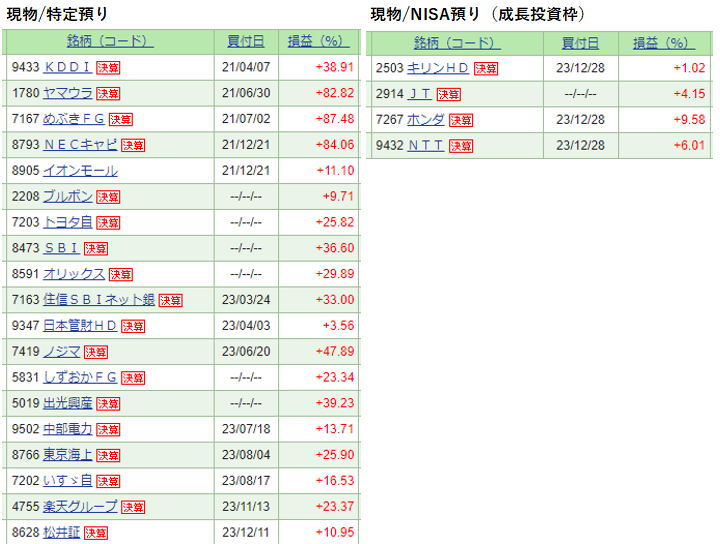720x544 pixels.
Task: Open the キリンHD stock link
Action: tap(438, 68)
